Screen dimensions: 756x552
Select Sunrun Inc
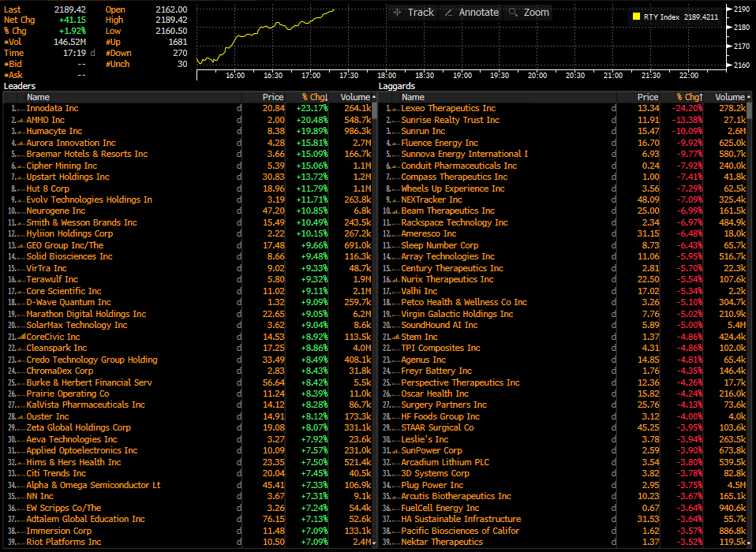[423, 131]
